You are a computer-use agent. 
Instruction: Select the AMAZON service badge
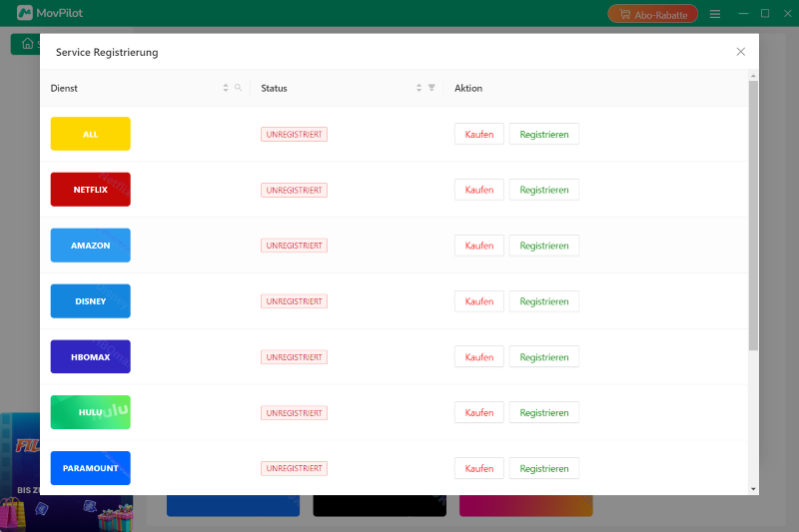click(90, 246)
